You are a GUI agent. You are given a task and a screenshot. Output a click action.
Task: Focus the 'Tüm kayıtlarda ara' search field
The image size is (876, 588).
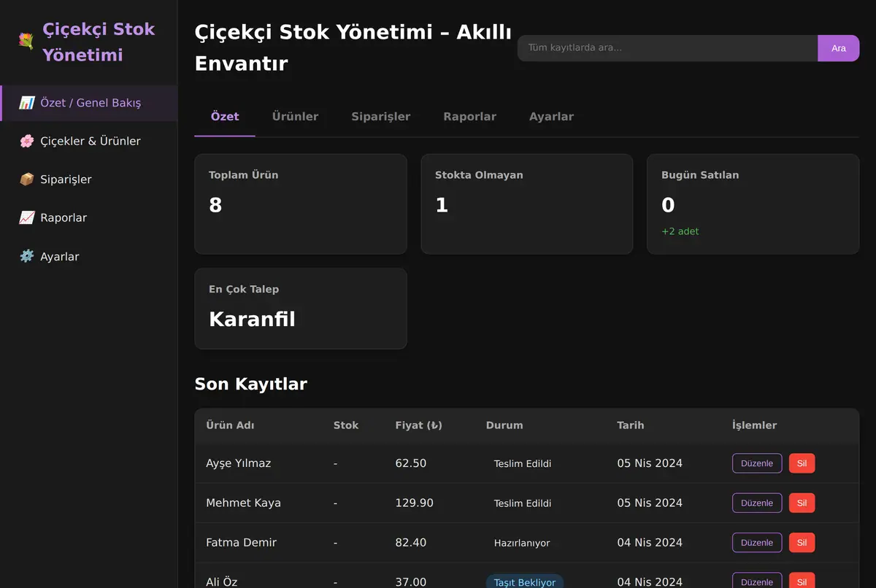pyautogui.click(x=667, y=48)
